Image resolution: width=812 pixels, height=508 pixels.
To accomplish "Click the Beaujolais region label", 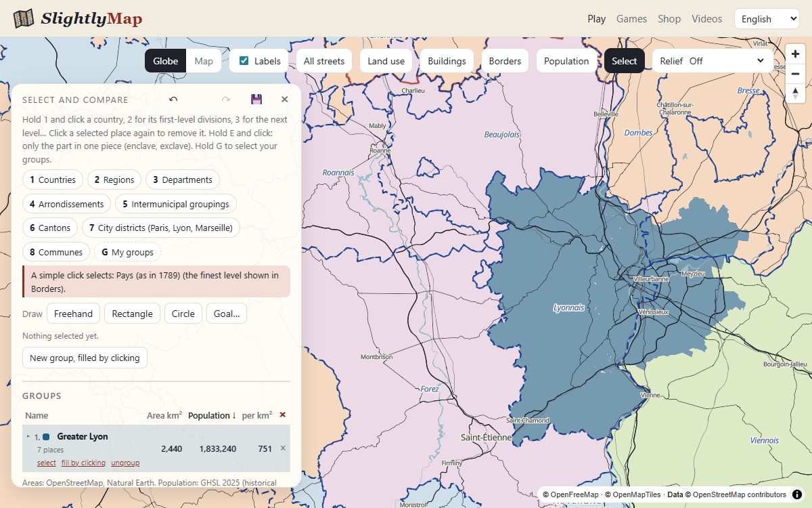I will [x=502, y=135].
